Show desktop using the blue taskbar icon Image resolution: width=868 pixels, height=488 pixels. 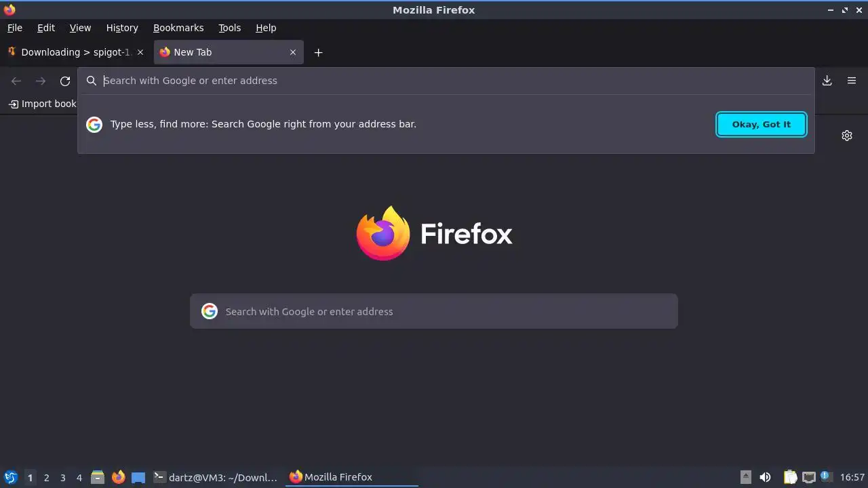click(138, 477)
